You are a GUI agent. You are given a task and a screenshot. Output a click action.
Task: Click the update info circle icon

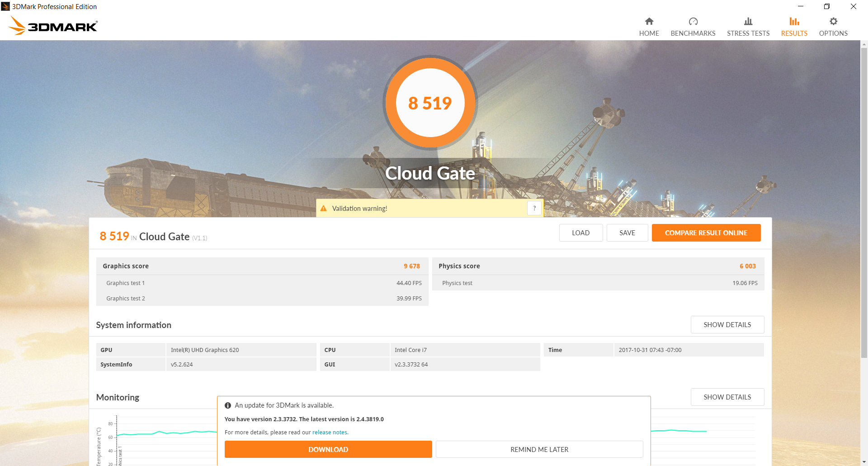click(x=228, y=405)
